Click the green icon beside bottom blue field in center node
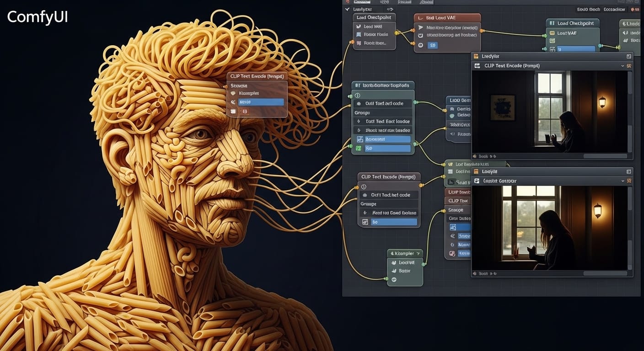This screenshot has width=644, height=351. click(359, 149)
